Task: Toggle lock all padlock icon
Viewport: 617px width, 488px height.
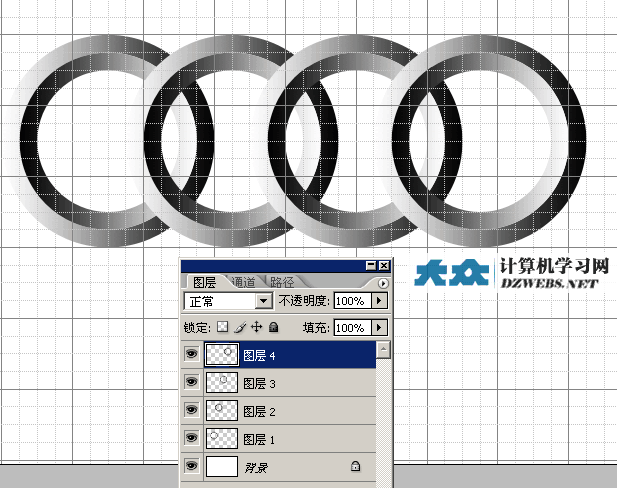Action: click(x=273, y=327)
